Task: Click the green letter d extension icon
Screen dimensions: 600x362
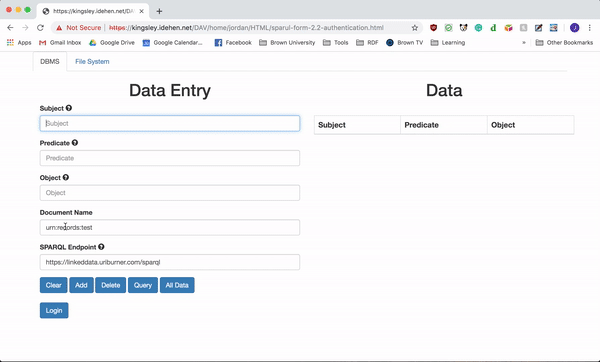Action: click(x=493, y=28)
